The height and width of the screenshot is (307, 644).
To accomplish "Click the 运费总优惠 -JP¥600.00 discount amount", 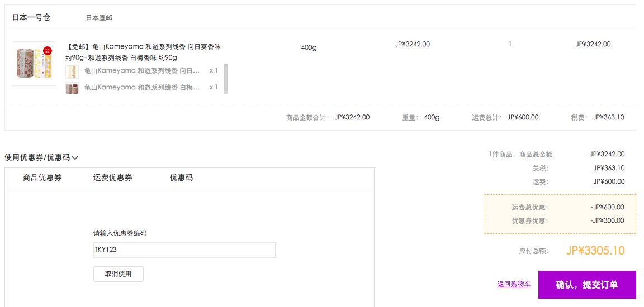I will 607,208.
